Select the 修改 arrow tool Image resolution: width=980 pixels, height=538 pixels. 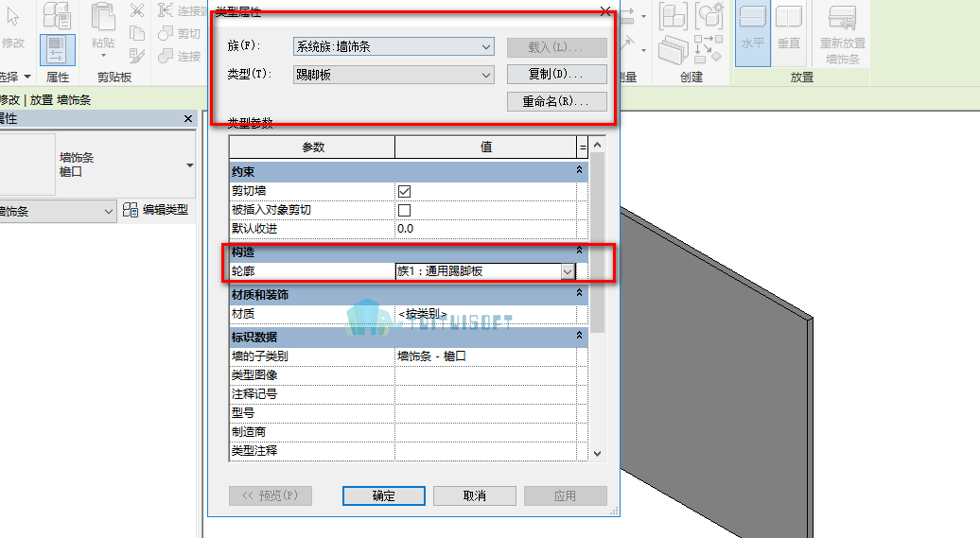(13, 17)
